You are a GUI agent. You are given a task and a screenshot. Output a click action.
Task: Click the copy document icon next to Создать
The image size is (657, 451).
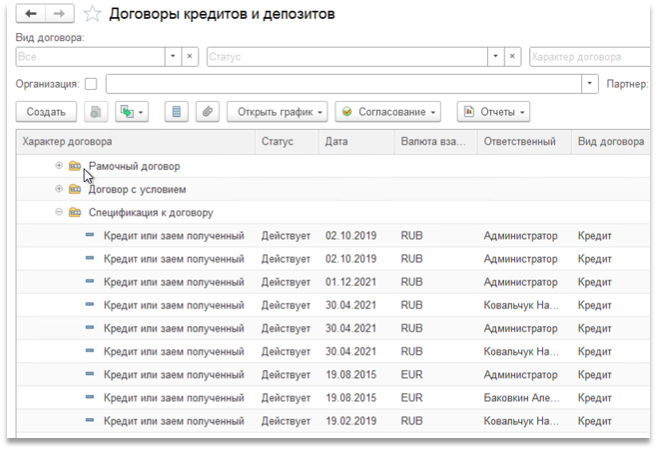click(96, 112)
